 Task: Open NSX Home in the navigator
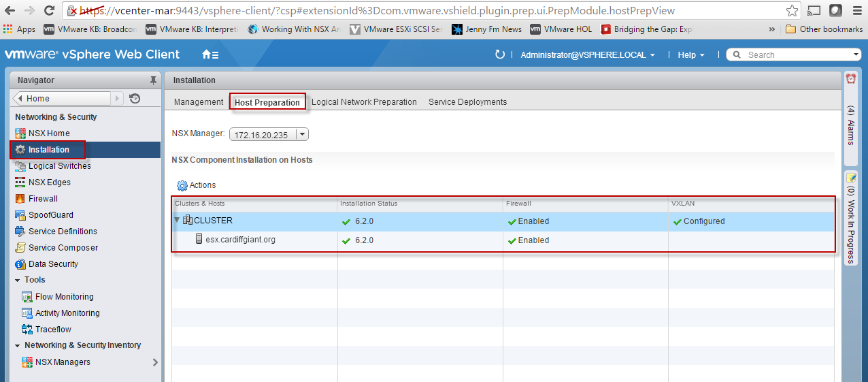[48, 133]
